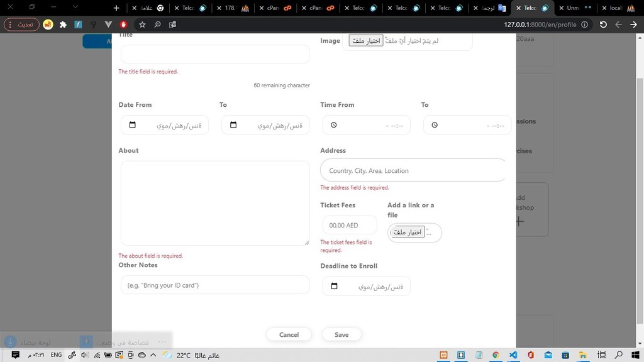Click the 22°C weather widget
The height and width of the screenshot is (362, 644).
191,356
